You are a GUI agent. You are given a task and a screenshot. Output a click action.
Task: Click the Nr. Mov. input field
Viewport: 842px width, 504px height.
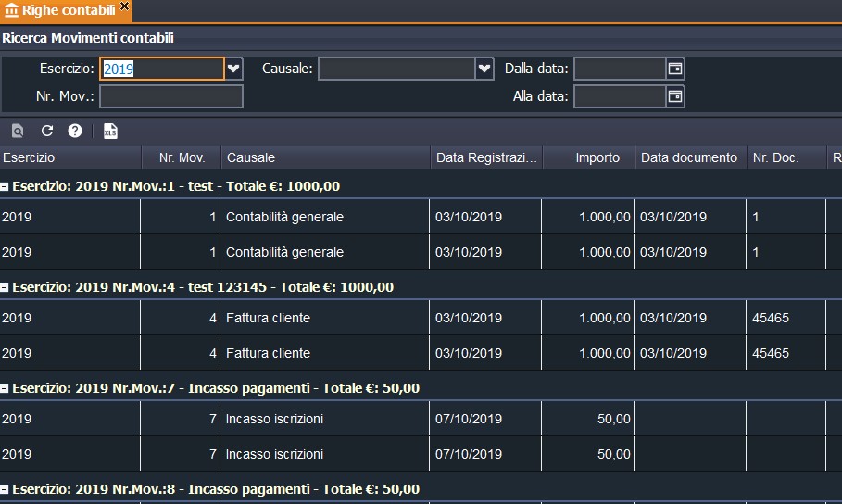click(171, 96)
